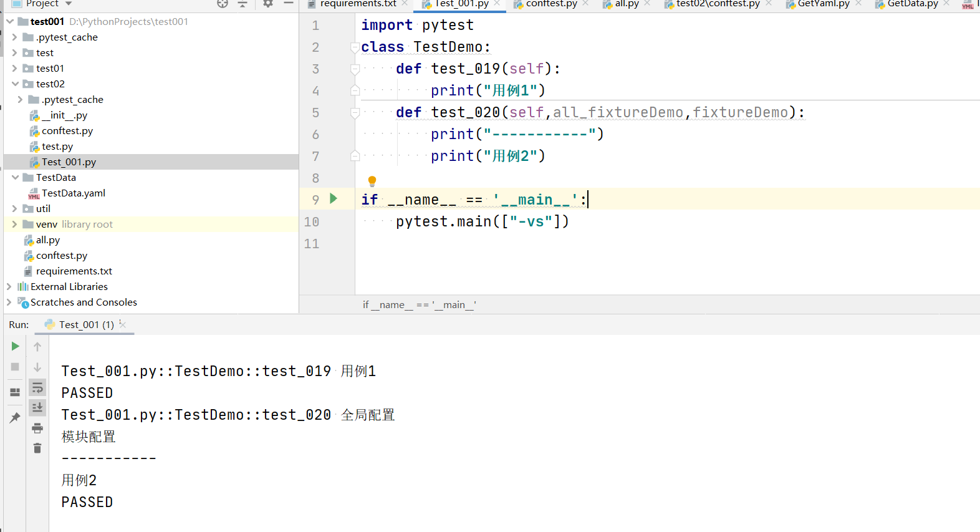980x532 pixels.
Task: Expand the test folder
Action: coord(14,52)
